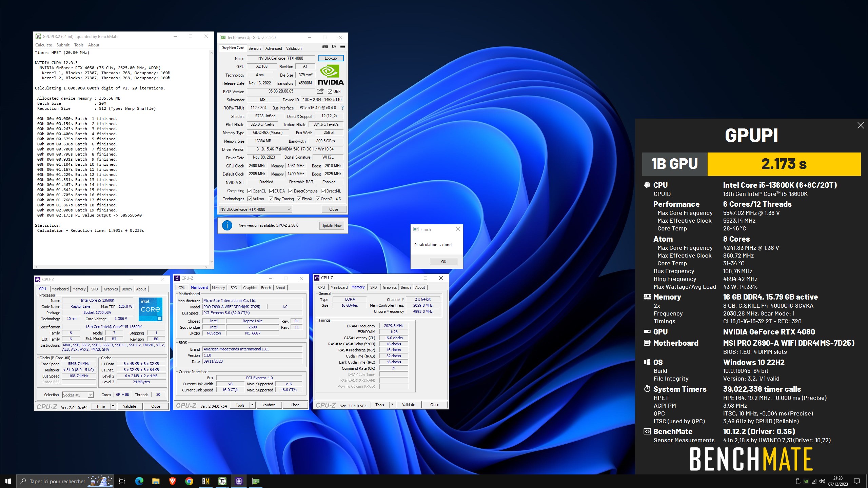Expand Tools dropdown arrow in CPU-Z Memory window

click(392, 405)
